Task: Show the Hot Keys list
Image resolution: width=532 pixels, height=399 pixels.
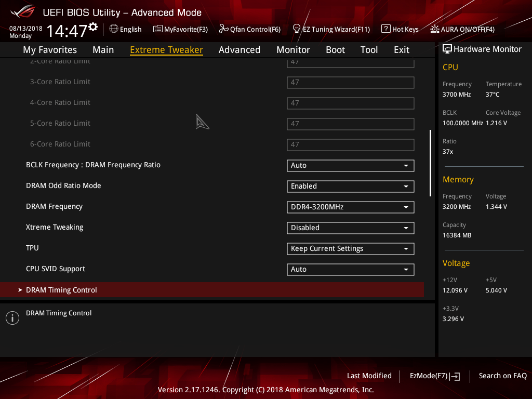Action: (400, 29)
